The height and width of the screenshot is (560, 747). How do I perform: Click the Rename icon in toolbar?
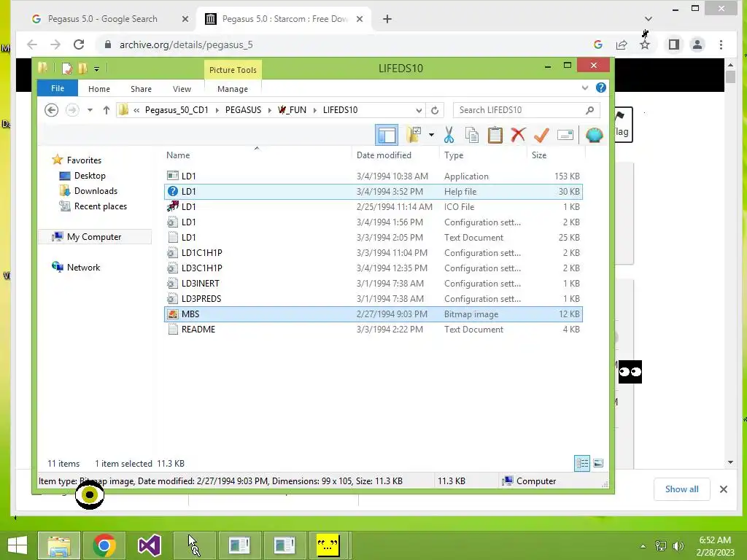coord(565,135)
